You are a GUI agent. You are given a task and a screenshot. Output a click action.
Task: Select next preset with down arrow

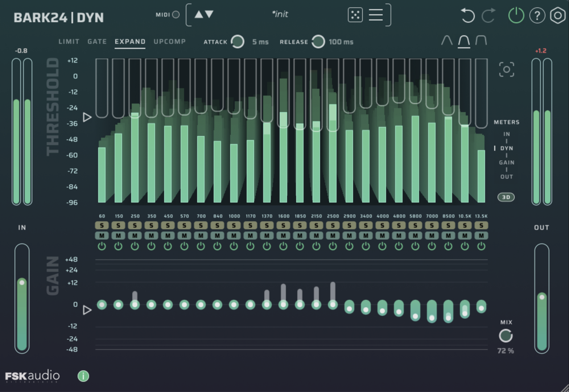[x=209, y=14]
